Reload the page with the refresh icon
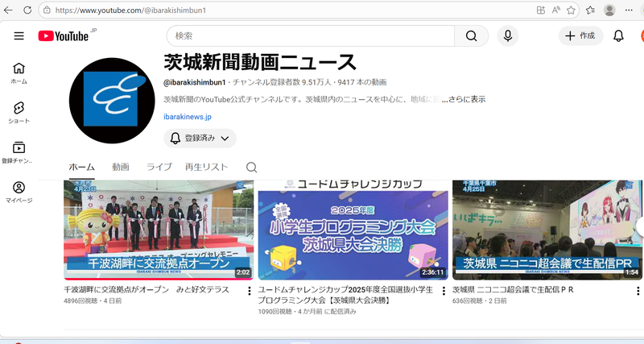This screenshot has height=344, width=644. tap(27, 10)
